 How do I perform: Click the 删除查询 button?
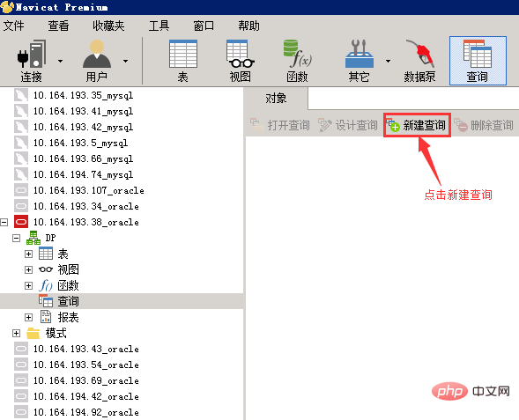(484, 125)
